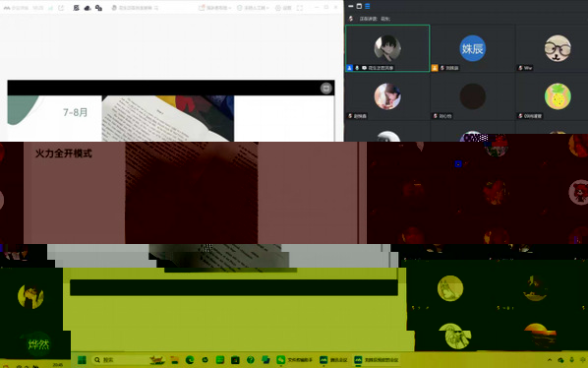
Task: Click the screen-share icon on speaker tile
Action: (x=364, y=68)
